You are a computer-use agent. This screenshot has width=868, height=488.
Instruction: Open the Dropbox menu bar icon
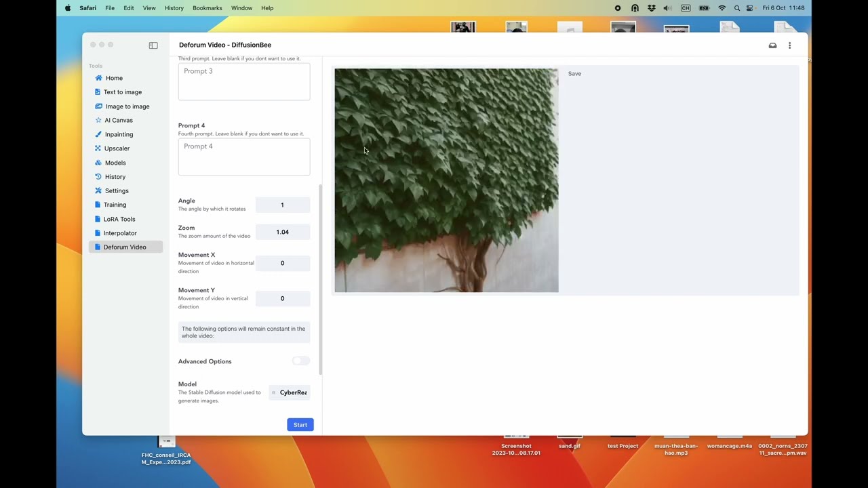tap(652, 8)
